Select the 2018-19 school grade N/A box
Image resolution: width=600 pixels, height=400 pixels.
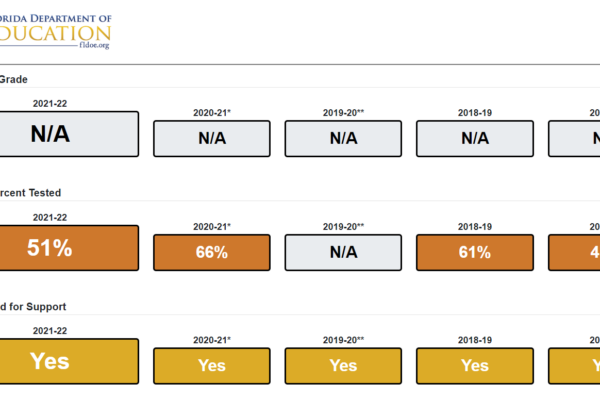point(475,139)
